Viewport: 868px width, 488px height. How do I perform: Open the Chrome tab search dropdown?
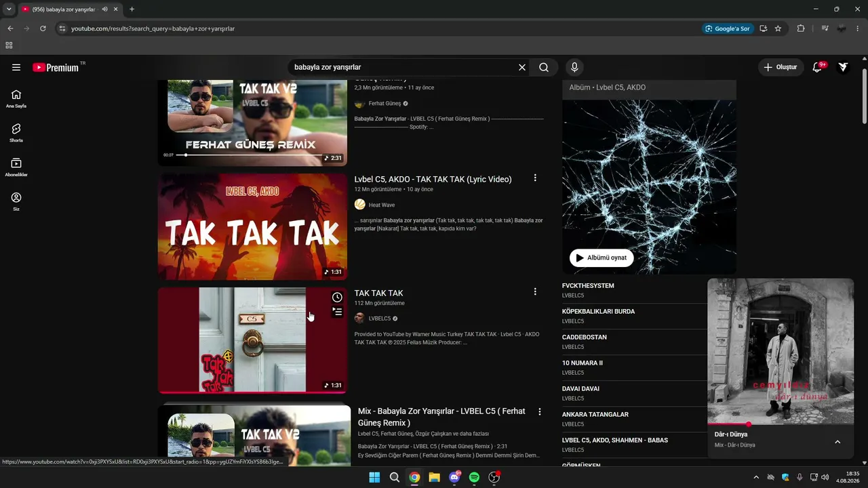(x=9, y=9)
